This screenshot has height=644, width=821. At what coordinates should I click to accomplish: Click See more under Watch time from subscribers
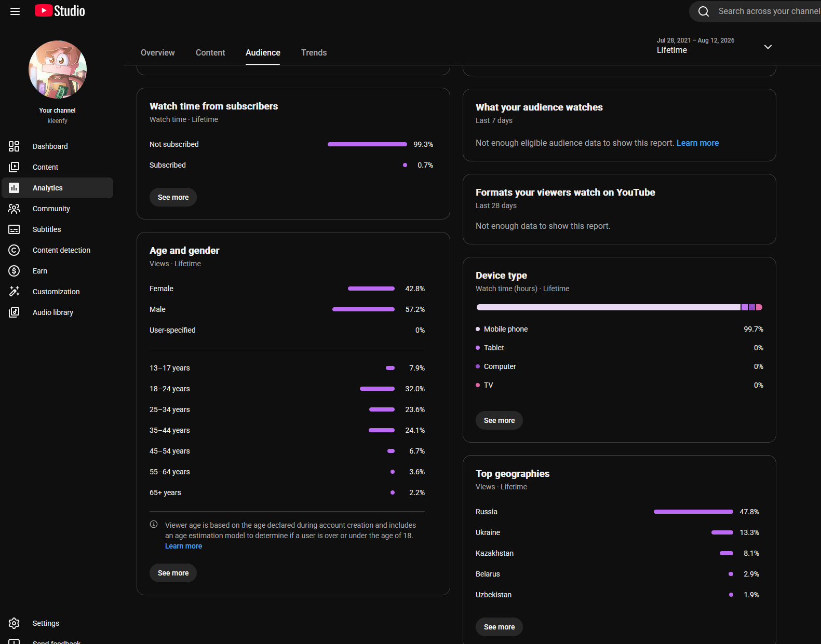tap(173, 197)
